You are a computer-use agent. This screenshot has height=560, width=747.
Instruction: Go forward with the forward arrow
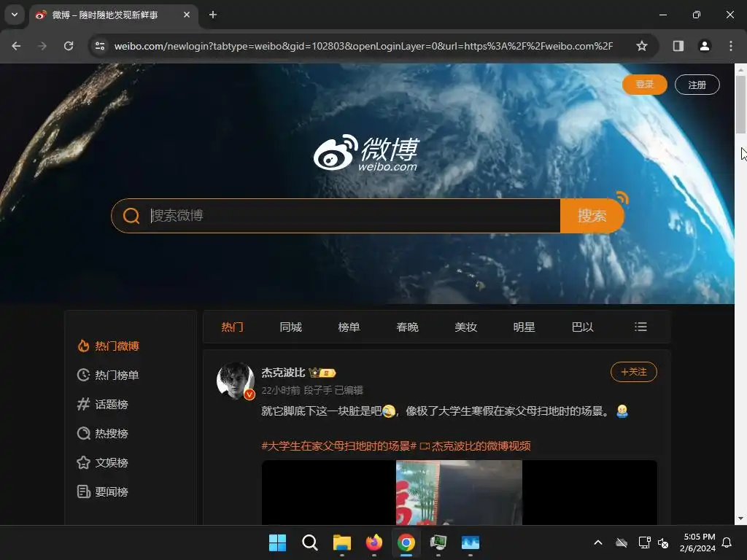(42, 46)
